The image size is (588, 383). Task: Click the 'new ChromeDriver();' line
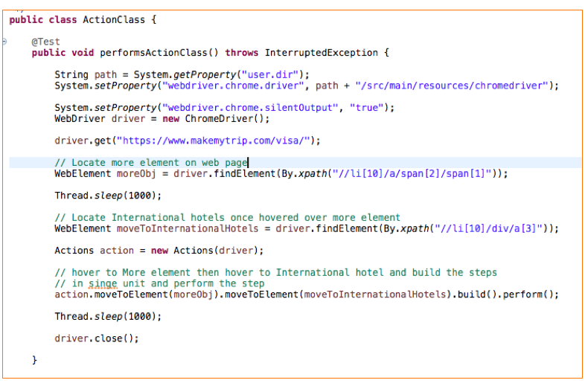click(162, 119)
